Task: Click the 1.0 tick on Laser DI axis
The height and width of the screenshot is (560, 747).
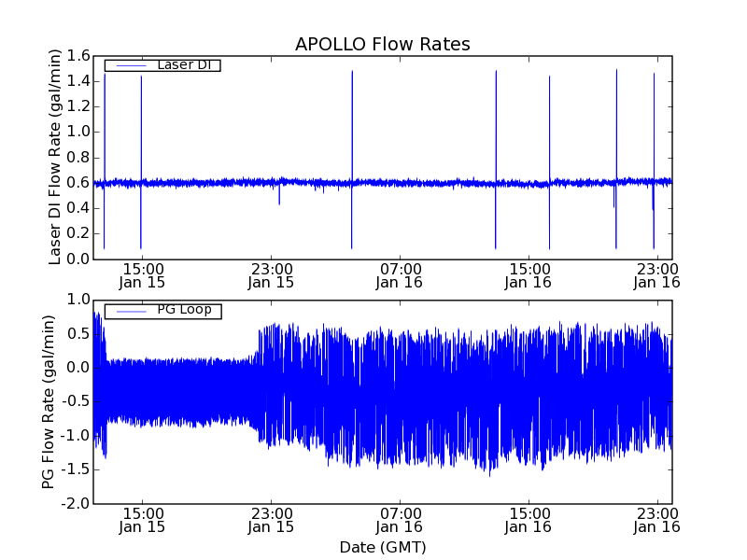Action: pyautogui.click(x=78, y=132)
